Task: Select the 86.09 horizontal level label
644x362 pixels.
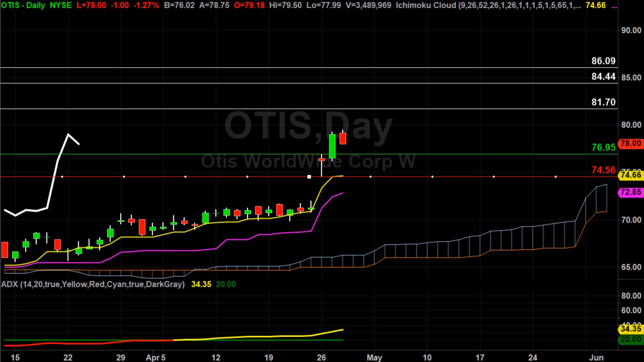Action: point(603,61)
